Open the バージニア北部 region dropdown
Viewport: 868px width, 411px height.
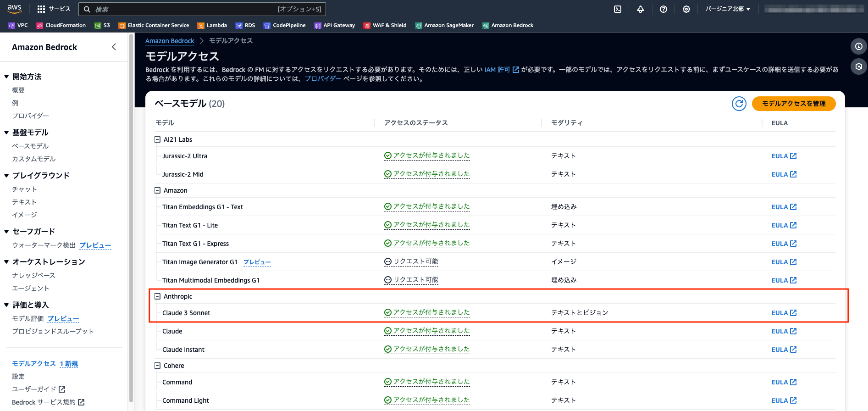(728, 9)
